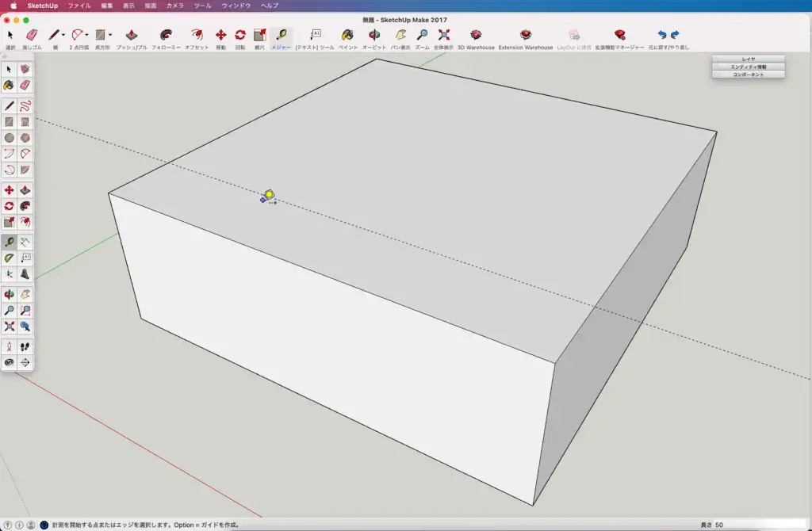Screen dimensions: 812x531
Task: Expand the 線 line tool dropdown arrow
Action: (63, 35)
